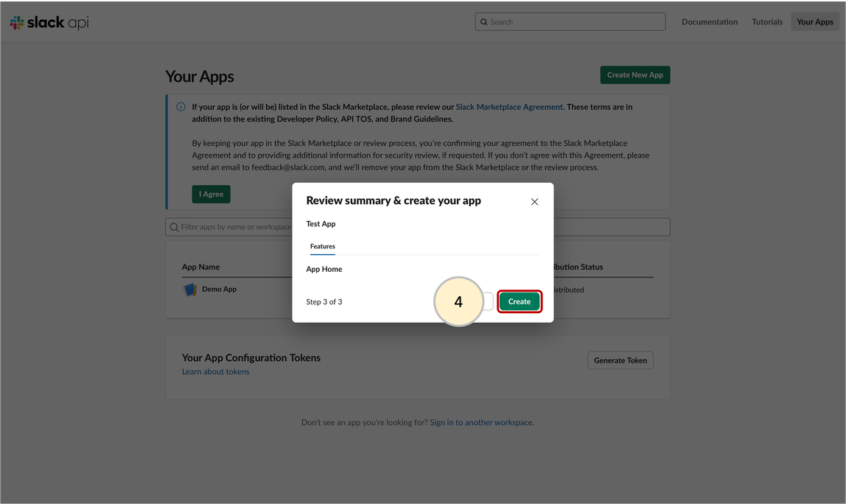Go to Your Apps in top navigation
Image resolution: width=846 pixels, height=504 pixels.
coord(814,22)
